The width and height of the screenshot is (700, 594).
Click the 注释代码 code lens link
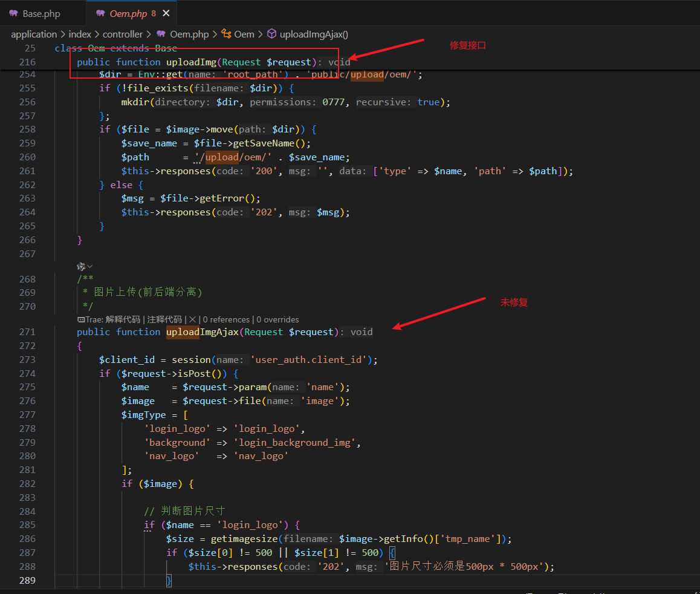[x=164, y=319]
